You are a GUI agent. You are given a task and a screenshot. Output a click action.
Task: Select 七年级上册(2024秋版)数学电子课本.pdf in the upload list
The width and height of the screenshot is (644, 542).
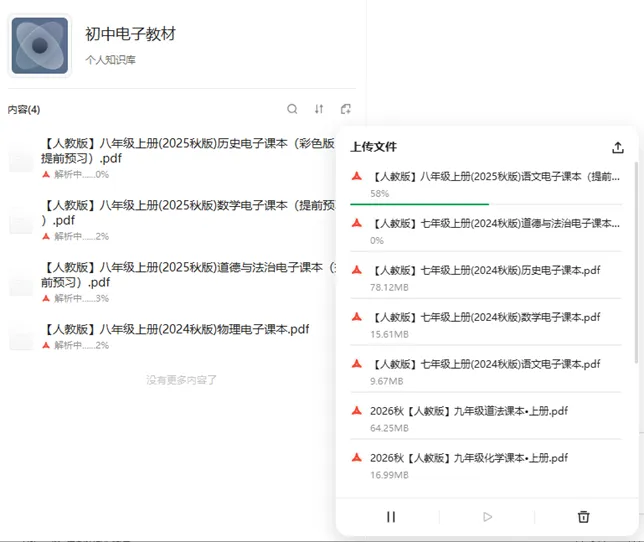pyautogui.click(x=486, y=325)
